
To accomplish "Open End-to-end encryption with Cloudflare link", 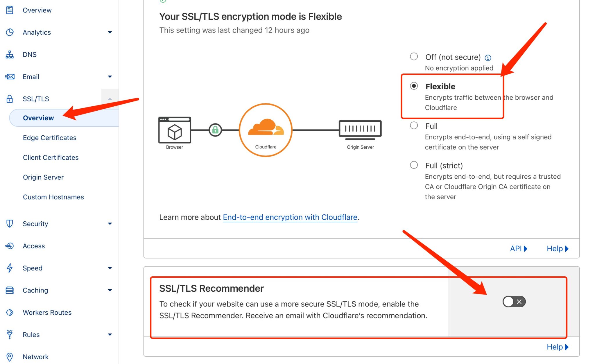I will coord(290,217).
